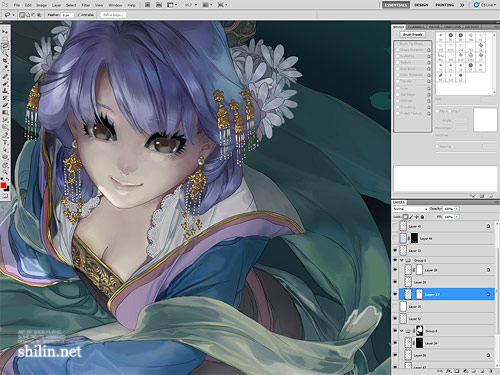Click the Lock all padlock icon
This screenshot has width=500, height=375.
pos(423,217)
